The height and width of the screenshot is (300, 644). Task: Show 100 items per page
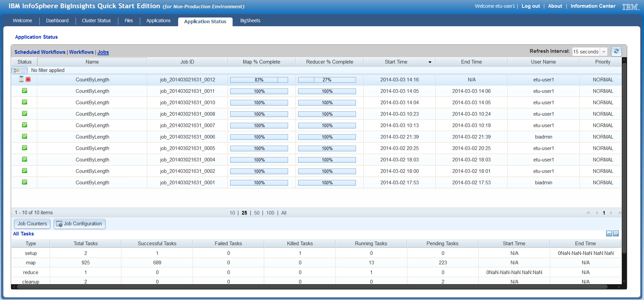click(270, 213)
